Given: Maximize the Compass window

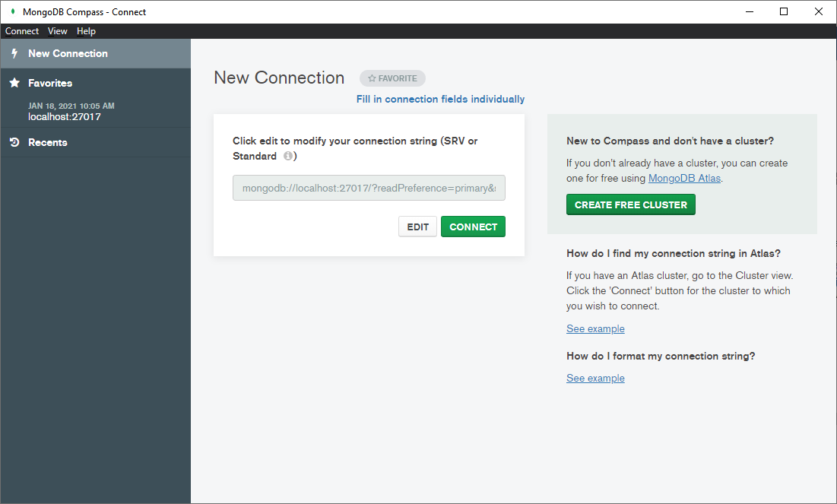Looking at the screenshot, I should (784, 11).
